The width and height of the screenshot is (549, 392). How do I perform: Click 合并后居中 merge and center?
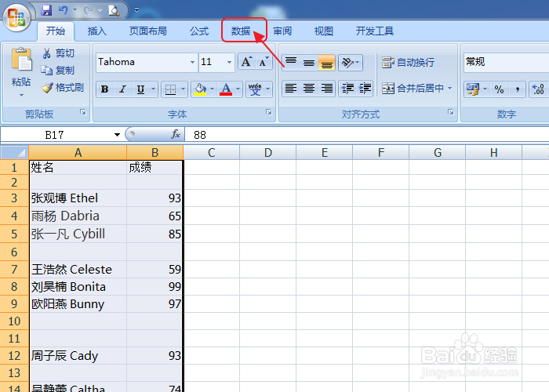point(413,88)
